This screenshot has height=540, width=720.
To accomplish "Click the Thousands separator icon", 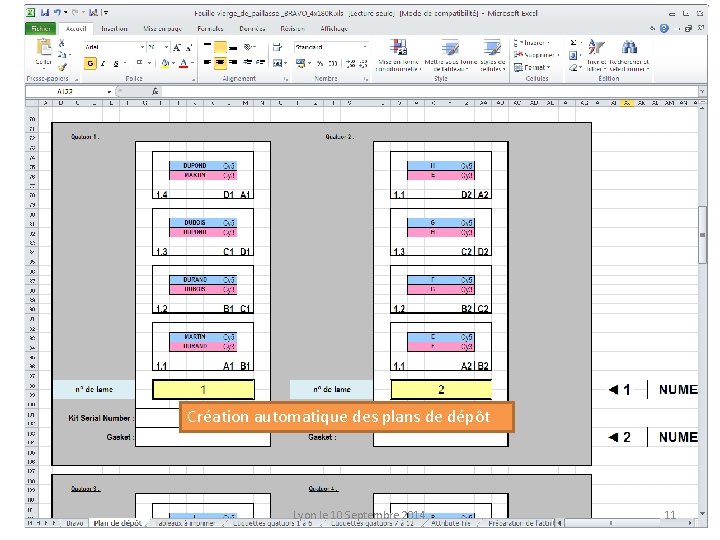I will pyautogui.click(x=333, y=63).
